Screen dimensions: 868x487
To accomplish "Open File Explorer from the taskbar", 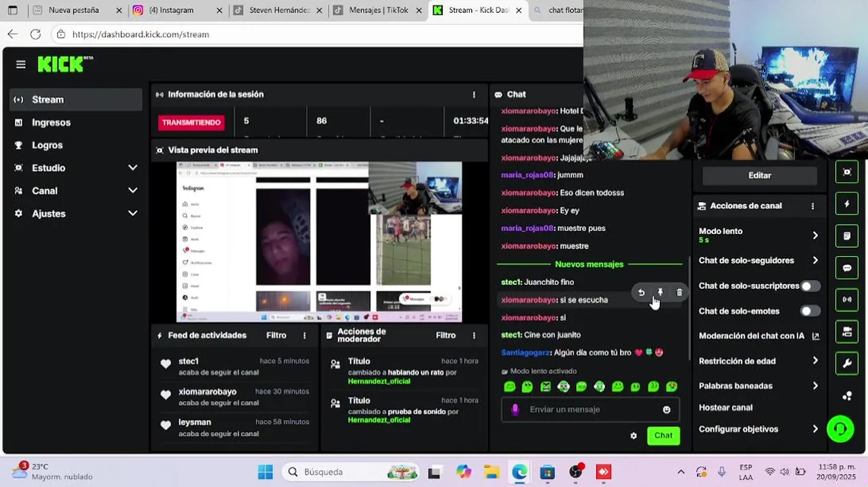I will pos(491,472).
